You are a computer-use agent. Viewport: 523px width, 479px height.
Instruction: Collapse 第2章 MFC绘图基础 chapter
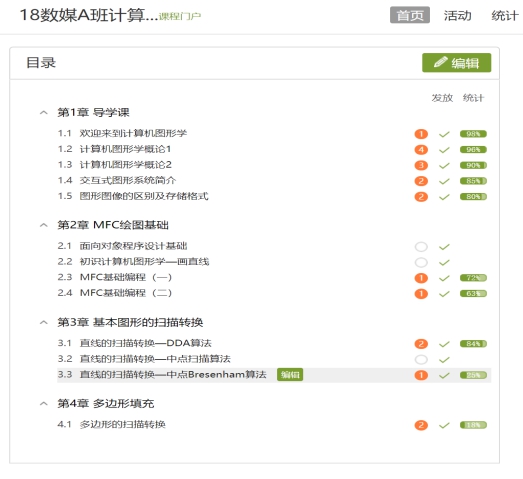point(43,225)
